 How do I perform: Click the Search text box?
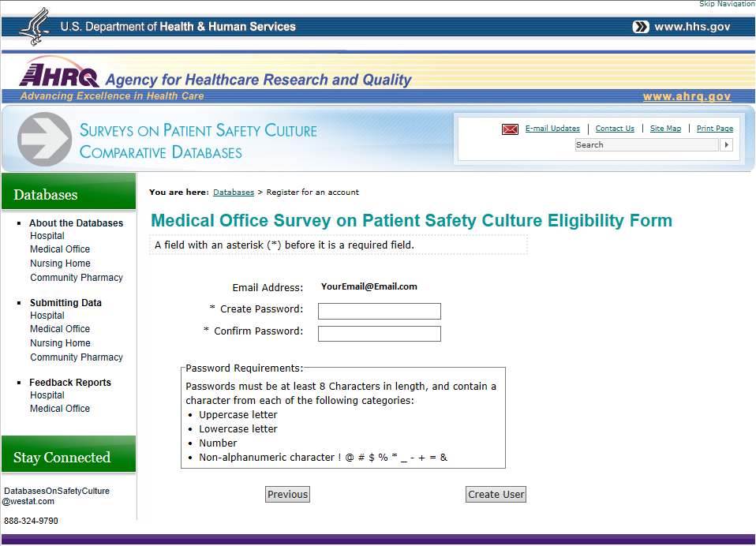point(646,145)
